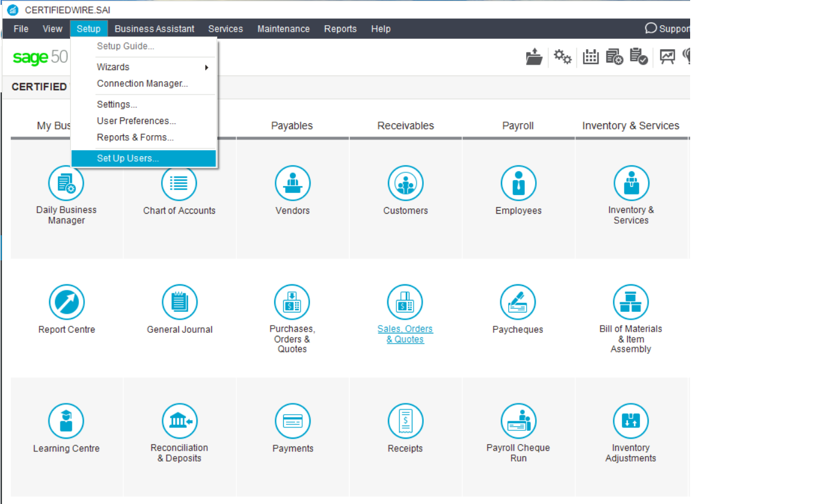Open the Learning Centre icon

pos(66,421)
